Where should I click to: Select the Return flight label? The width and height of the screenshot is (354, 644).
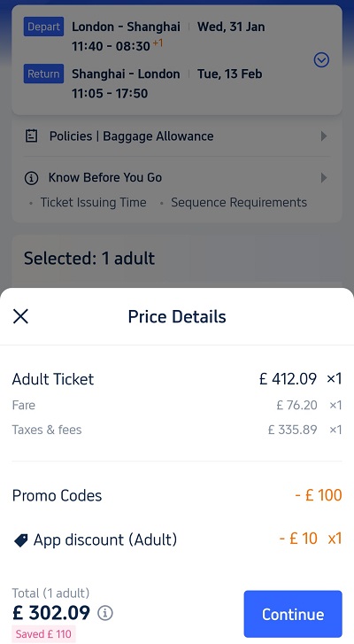click(x=43, y=74)
